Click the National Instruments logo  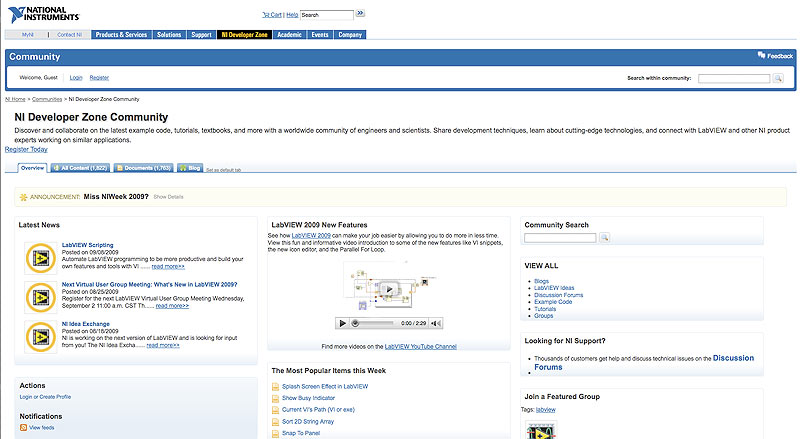point(44,14)
